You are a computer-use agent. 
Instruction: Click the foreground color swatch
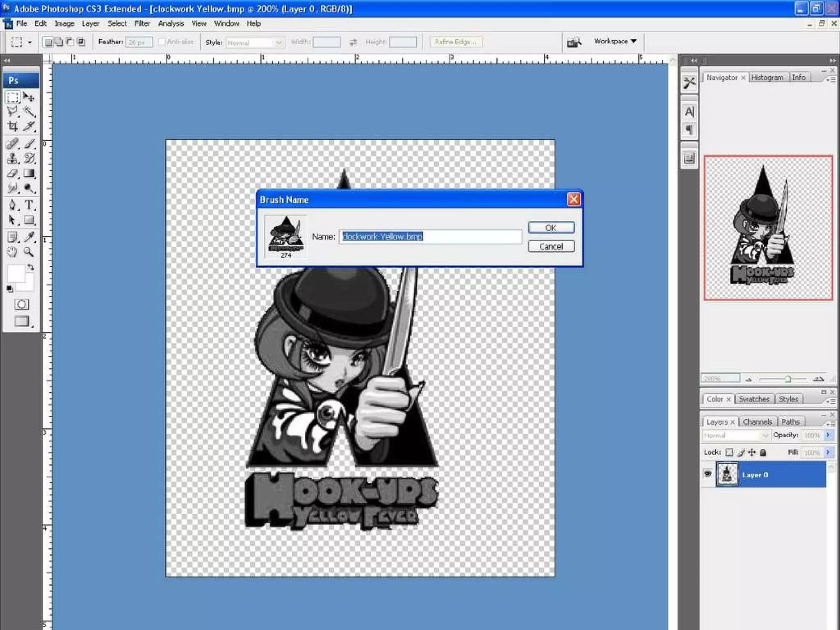tap(16, 274)
